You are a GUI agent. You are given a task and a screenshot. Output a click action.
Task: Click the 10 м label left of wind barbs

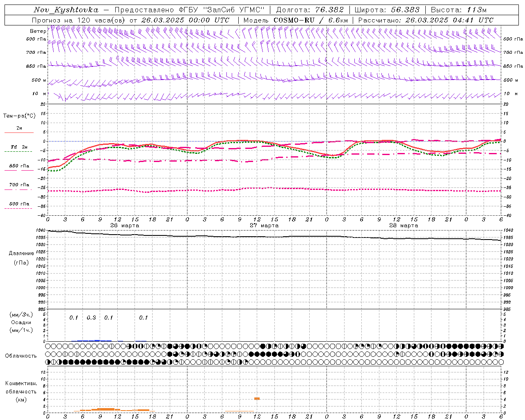(39, 94)
